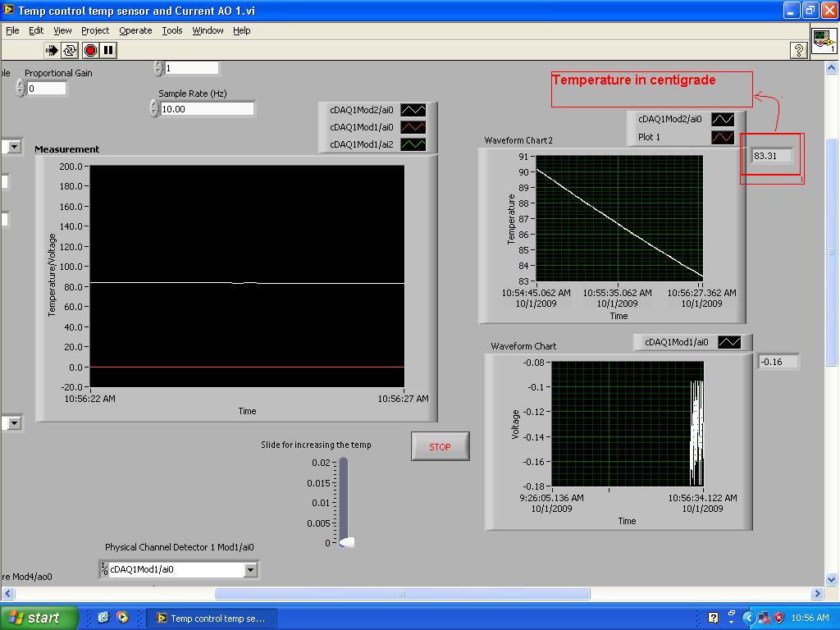The image size is (840, 630).
Task: Click the Run Continuously toolbar icon
Action: 70,50
